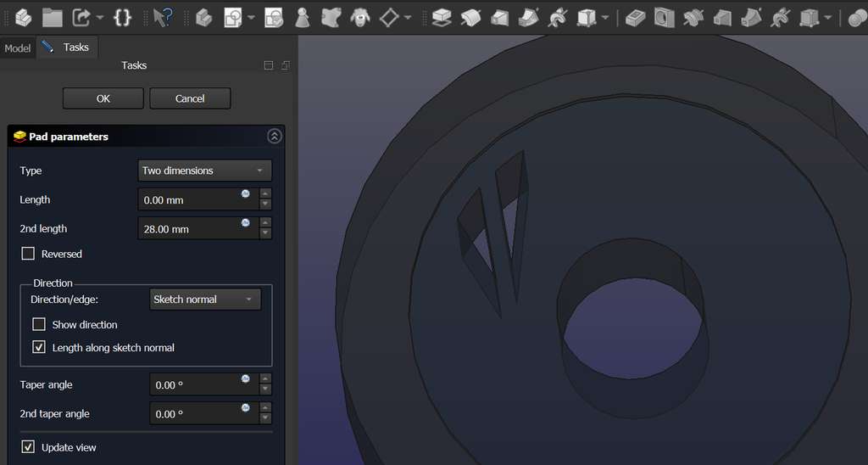The height and width of the screenshot is (465, 868).
Task: Increase the 2nd length with up arrow
Action: click(x=265, y=223)
